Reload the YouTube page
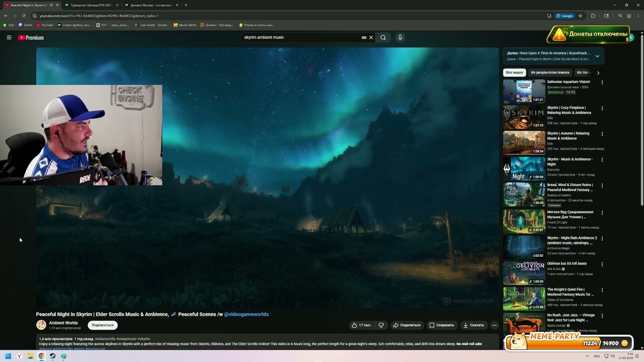 24,16
